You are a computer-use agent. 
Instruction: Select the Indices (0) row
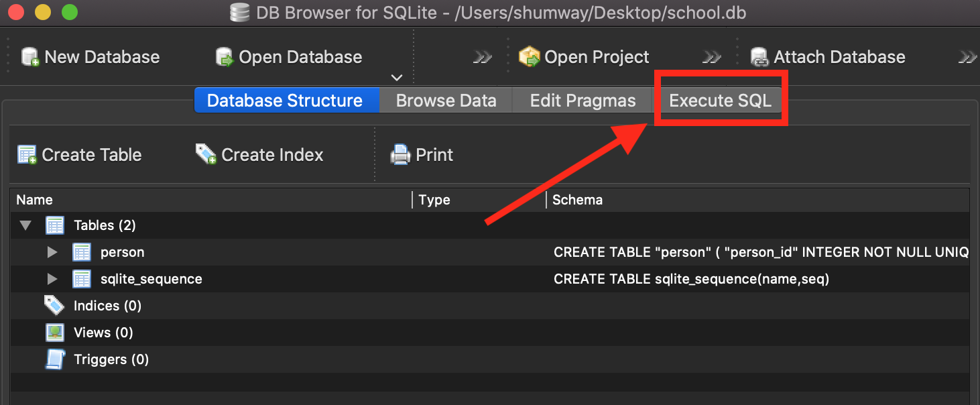tap(490, 306)
